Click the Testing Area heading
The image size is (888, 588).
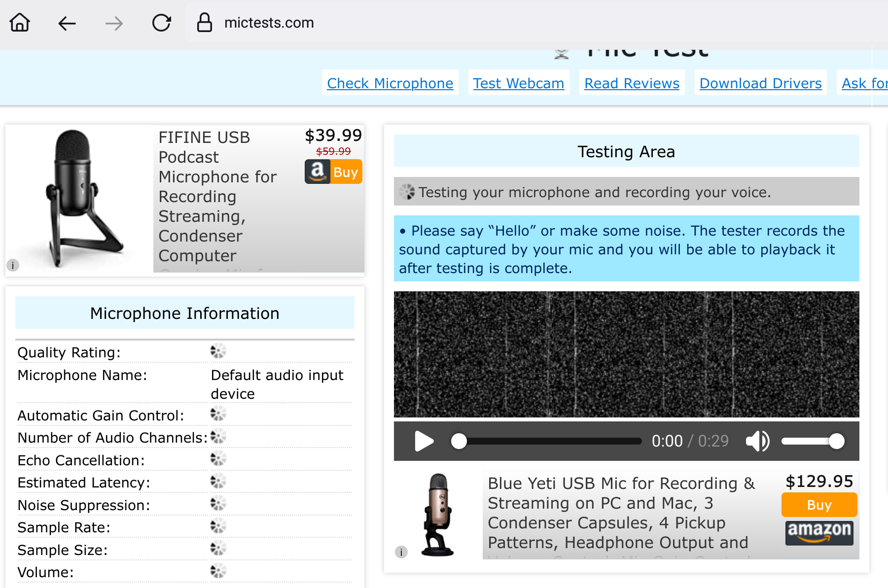point(626,151)
